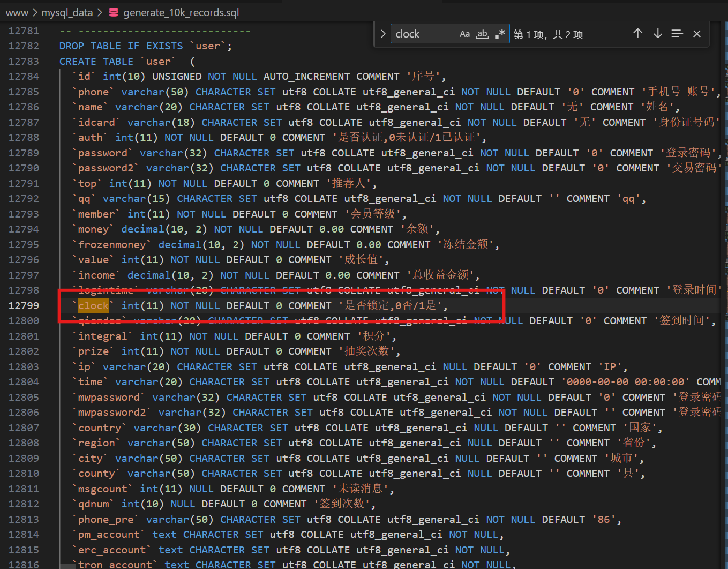Click the `country` column name

[100, 428]
